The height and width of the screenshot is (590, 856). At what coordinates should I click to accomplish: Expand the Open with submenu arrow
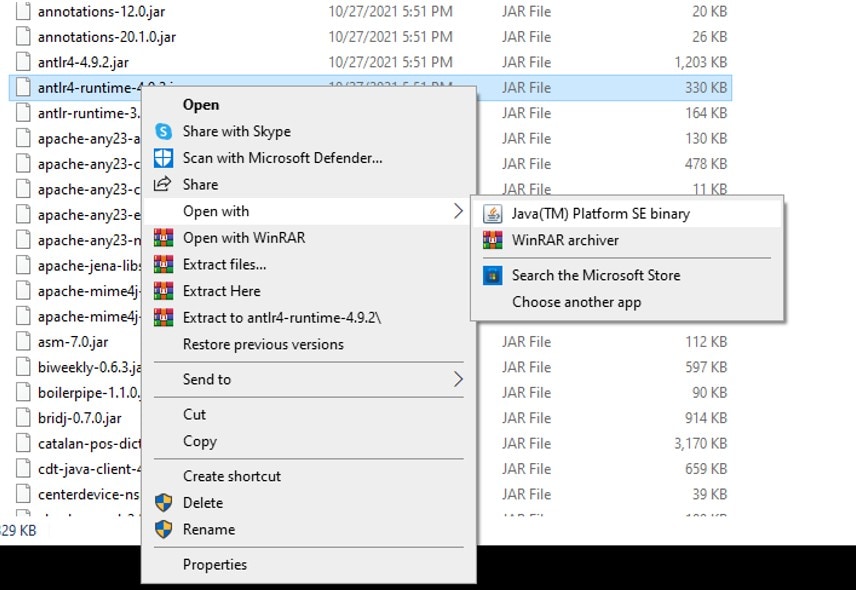(458, 211)
